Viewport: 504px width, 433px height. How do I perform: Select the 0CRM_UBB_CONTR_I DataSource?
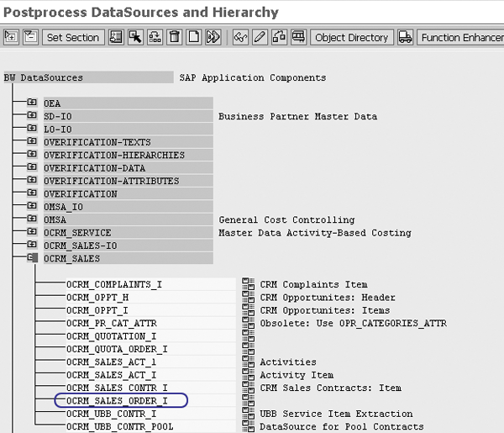click(150, 414)
